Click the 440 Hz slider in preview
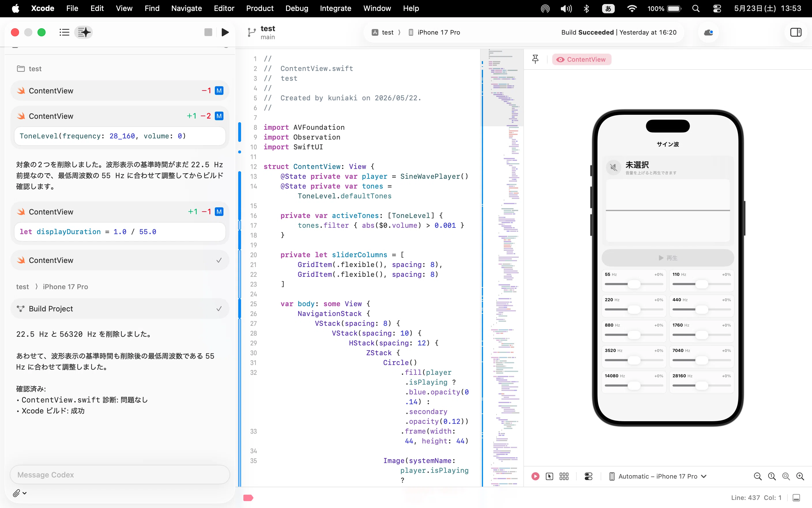 [x=702, y=309]
